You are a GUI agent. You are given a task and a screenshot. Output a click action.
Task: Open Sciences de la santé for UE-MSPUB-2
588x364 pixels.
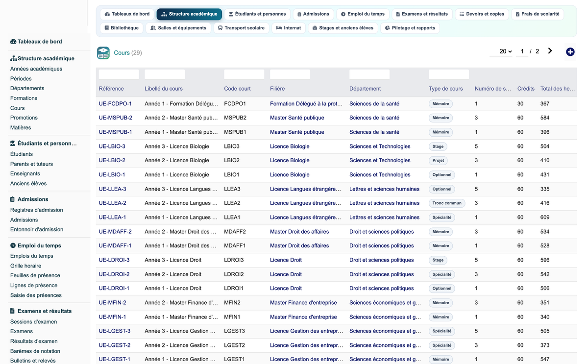[x=374, y=118]
